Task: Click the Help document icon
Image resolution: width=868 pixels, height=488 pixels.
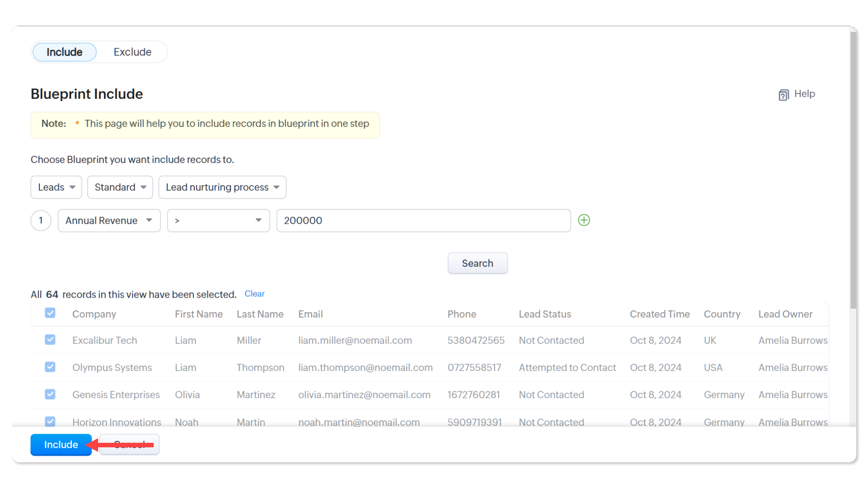Action: point(783,95)
